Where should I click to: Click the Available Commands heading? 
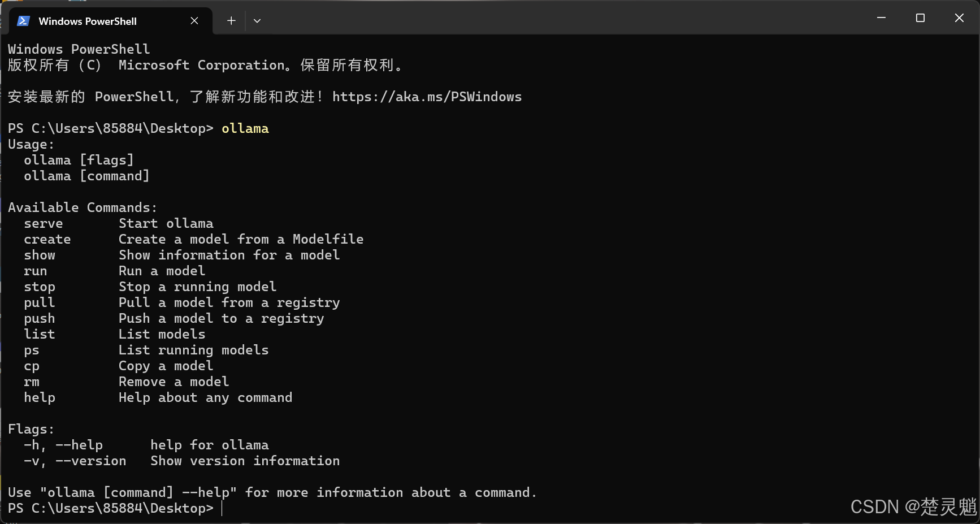click(x=83, y=207)
